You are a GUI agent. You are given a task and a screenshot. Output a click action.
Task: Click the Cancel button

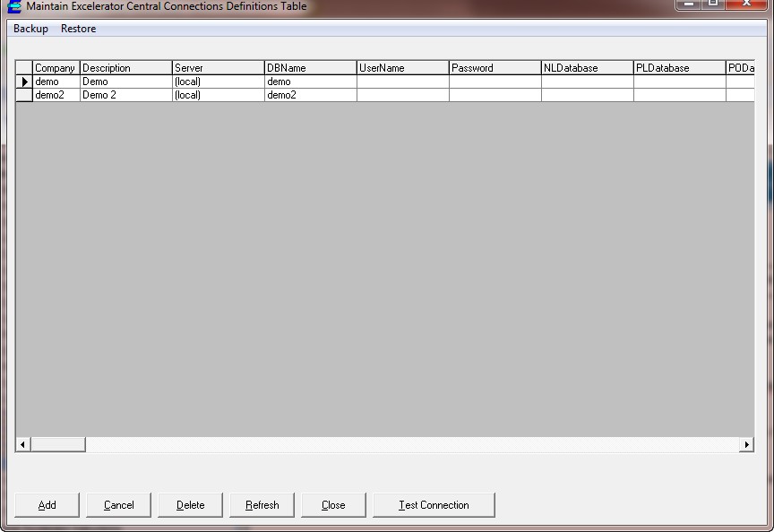(x=118, y=505)
